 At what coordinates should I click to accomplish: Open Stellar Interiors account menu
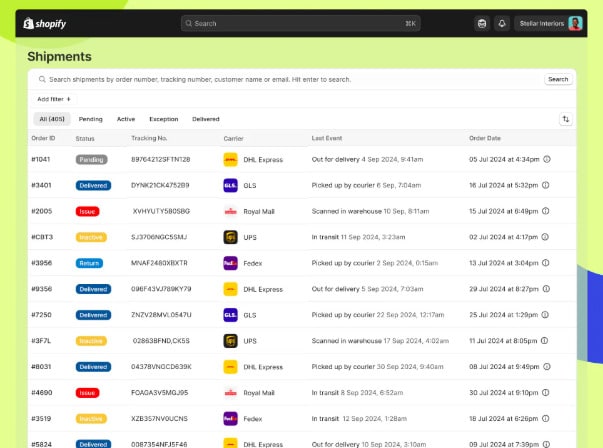point(550,23)
